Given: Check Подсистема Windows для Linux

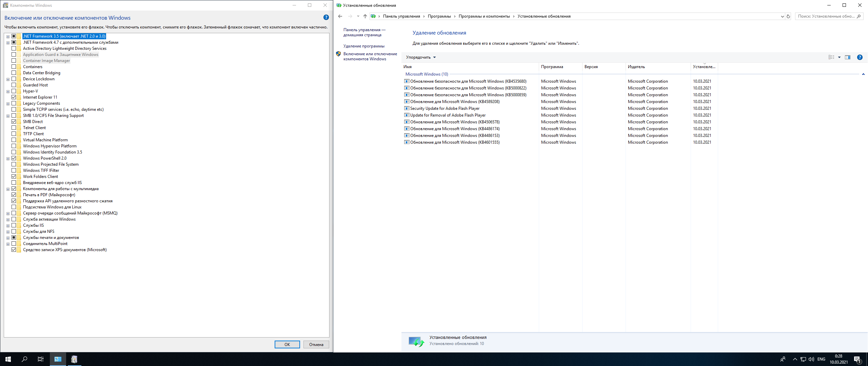Looking at the screenshot, I should coord(14,207).
